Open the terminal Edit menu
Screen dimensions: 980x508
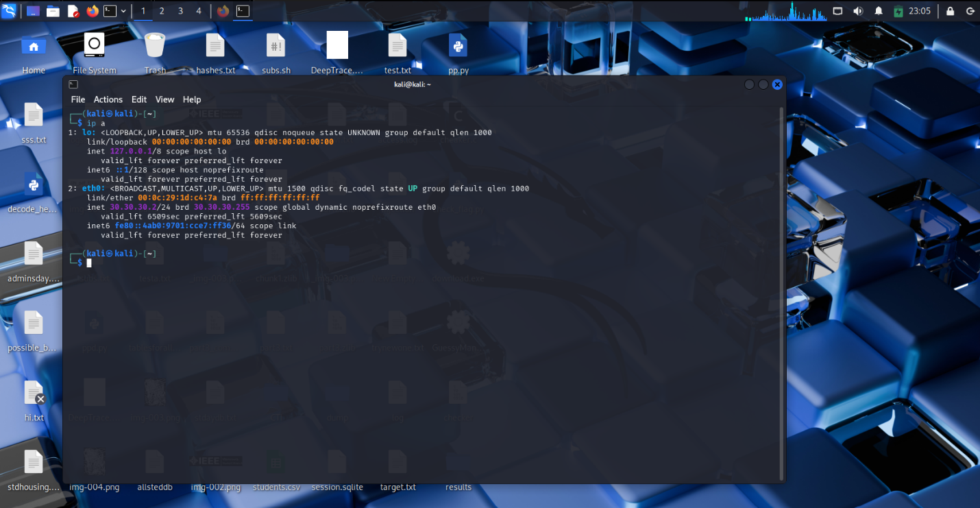point(139,99)
